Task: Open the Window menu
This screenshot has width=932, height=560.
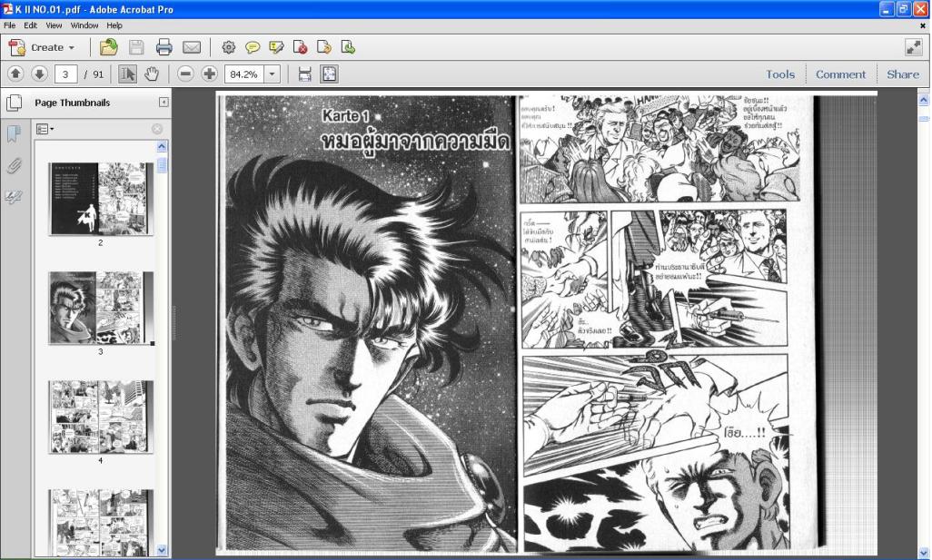Action: tap(84, 25)
